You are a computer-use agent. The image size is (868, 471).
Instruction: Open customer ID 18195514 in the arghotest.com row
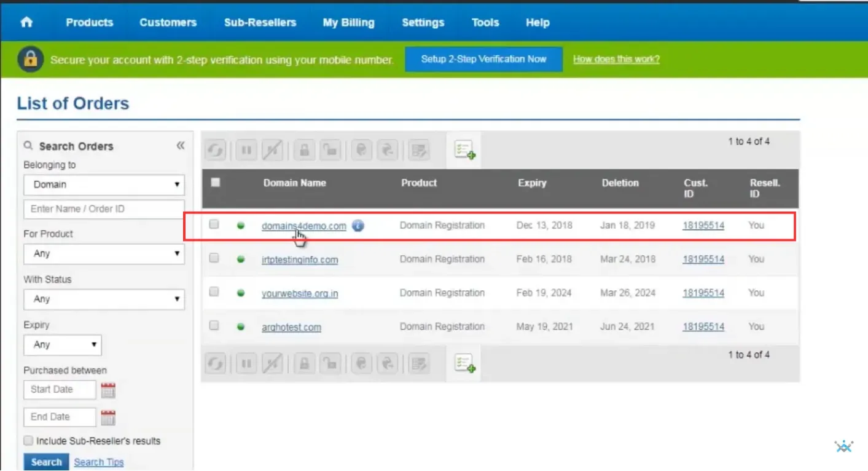pyautogui.click(x=703, y=327)
